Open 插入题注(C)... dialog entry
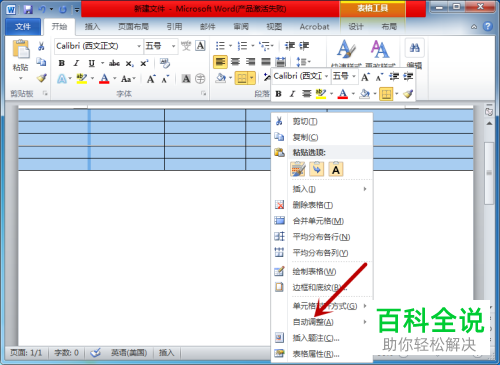The width and height of the screenshot is (500, 365). (x=322, y=338)
